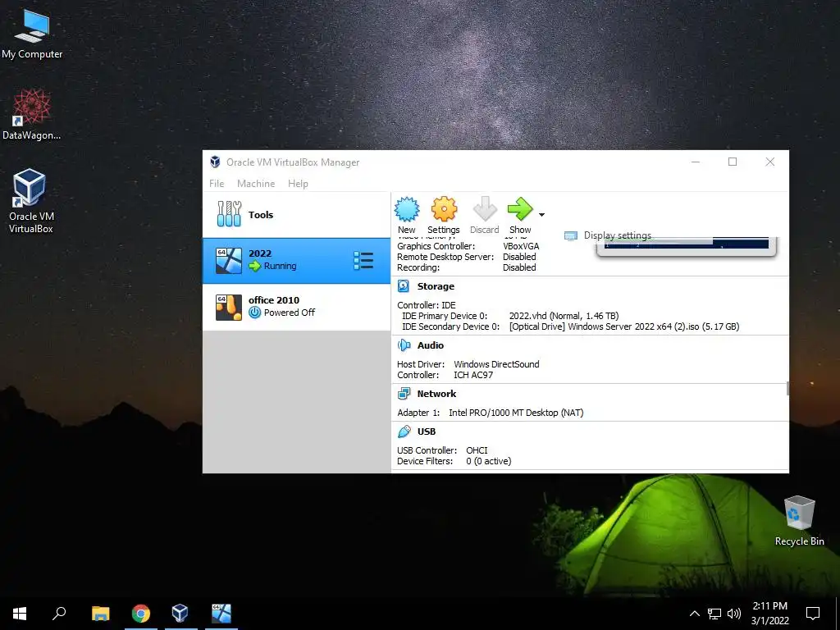Viewport: 840px width, 630px height.
Task: Open Chrome from taskbar
Action: tap(141, 614)
